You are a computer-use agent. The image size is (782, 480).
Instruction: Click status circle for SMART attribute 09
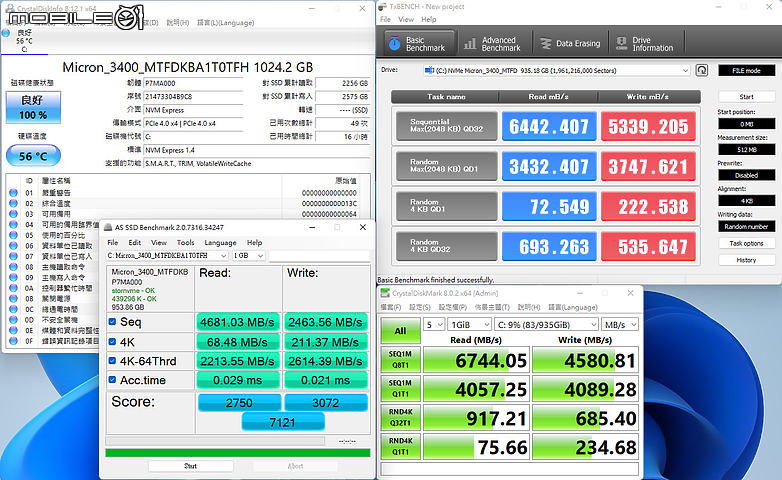pos(13,277)
